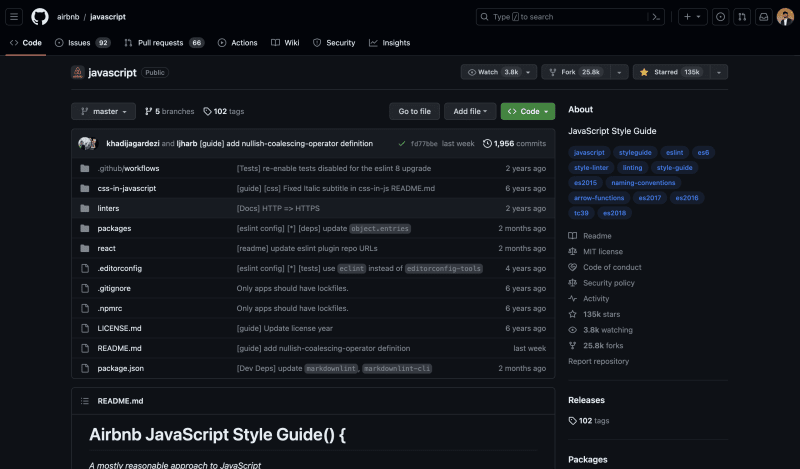Toggle the Starred button
Image resolution: width=800 pixels, height=469 pixels.
pyautogui.click(x=671, y=72)
